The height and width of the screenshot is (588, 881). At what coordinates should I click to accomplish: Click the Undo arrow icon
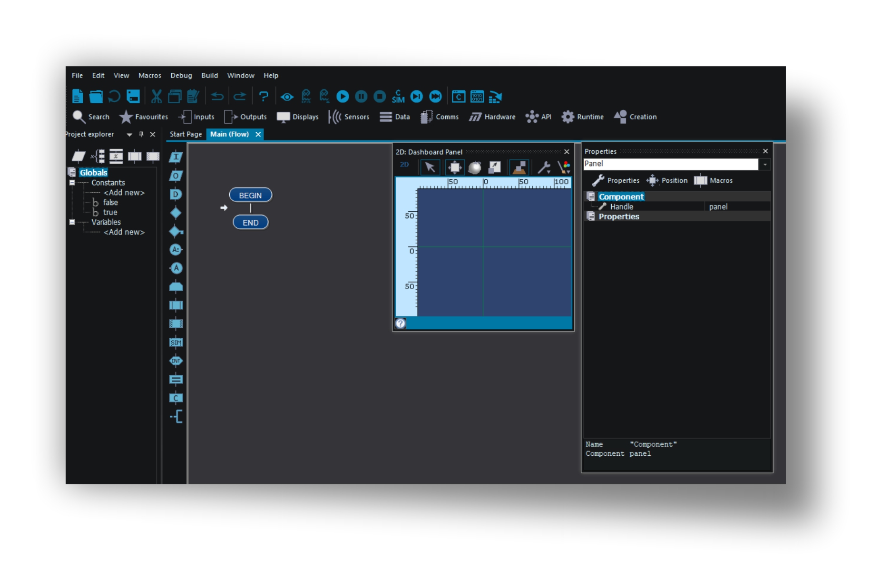(217, 97)
